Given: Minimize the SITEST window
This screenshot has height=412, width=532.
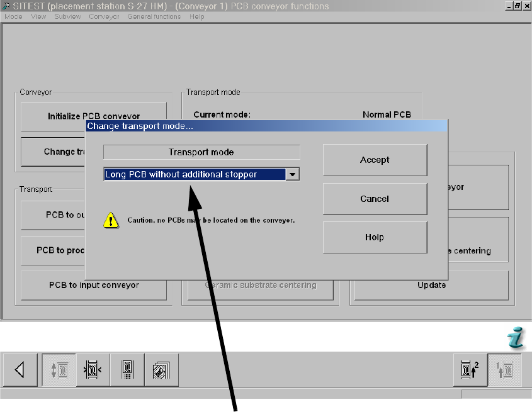Looking at the screenshot, I should tap(509, 6).
